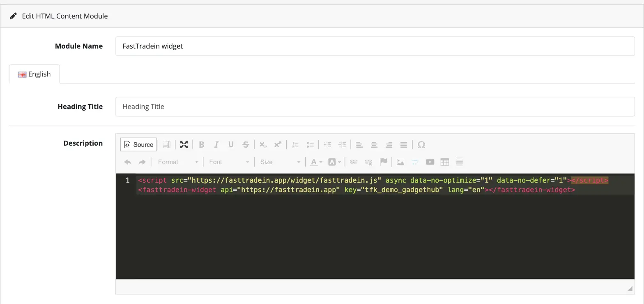Viewport: 644px width, 304px height.
Task: Embed a YouTube video
Action: pyautogui.click(x=430, y=162)
